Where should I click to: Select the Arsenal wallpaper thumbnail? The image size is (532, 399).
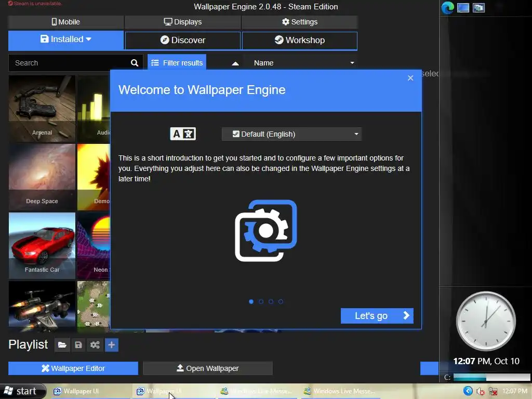point(42,109)
